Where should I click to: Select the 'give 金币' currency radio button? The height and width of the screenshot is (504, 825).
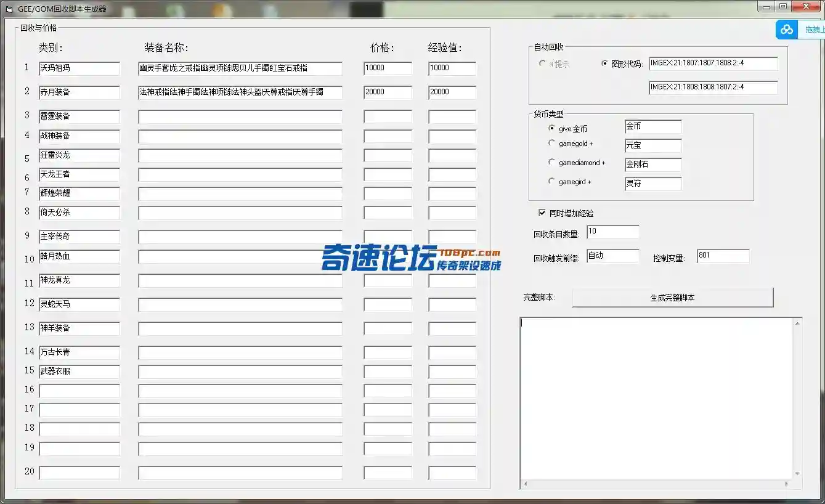tap(551, 128)
